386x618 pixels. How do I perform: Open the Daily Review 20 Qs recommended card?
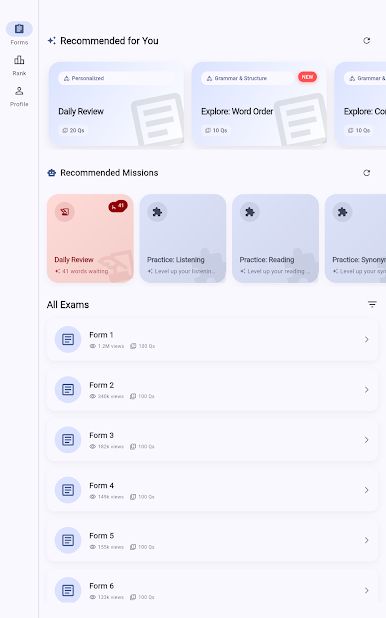[x=116, y=104]
